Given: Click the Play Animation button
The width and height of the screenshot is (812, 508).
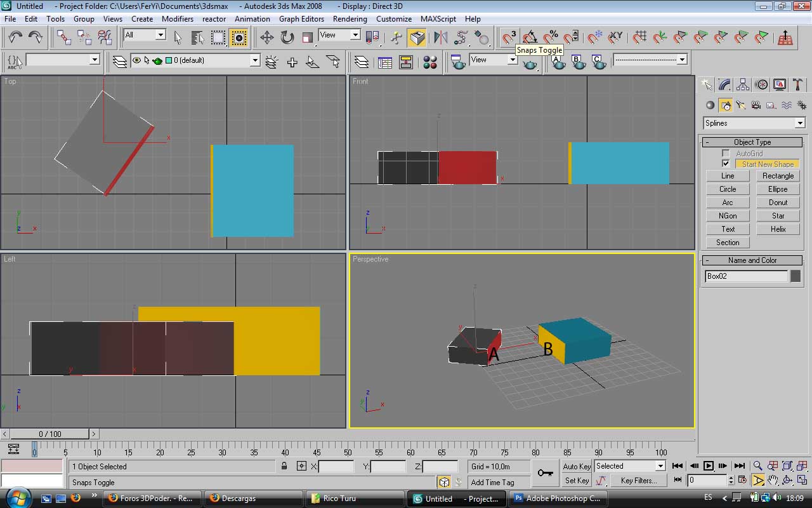Looking at the screenshot, I should [709, 467].
